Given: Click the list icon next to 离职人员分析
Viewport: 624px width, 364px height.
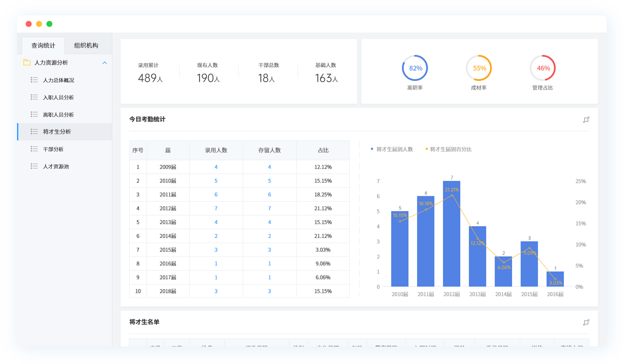Looking at the screenshot, I should (34, 114).
